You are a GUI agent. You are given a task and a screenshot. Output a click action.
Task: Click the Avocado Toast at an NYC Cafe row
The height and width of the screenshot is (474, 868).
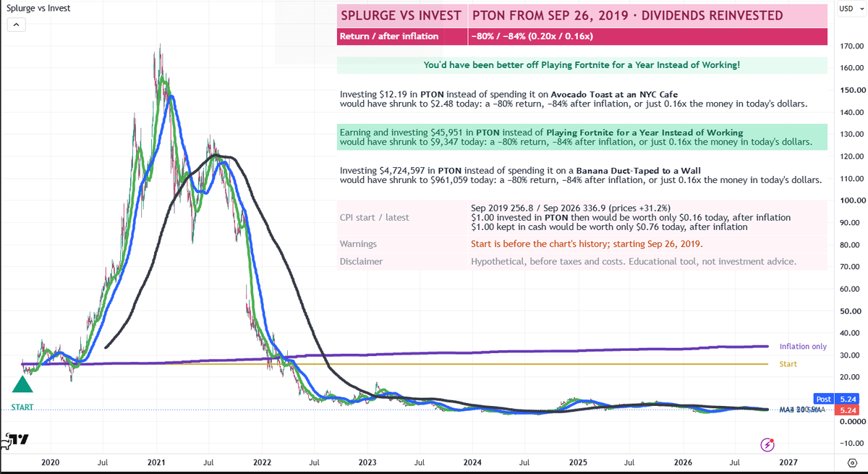pos(582,99)
